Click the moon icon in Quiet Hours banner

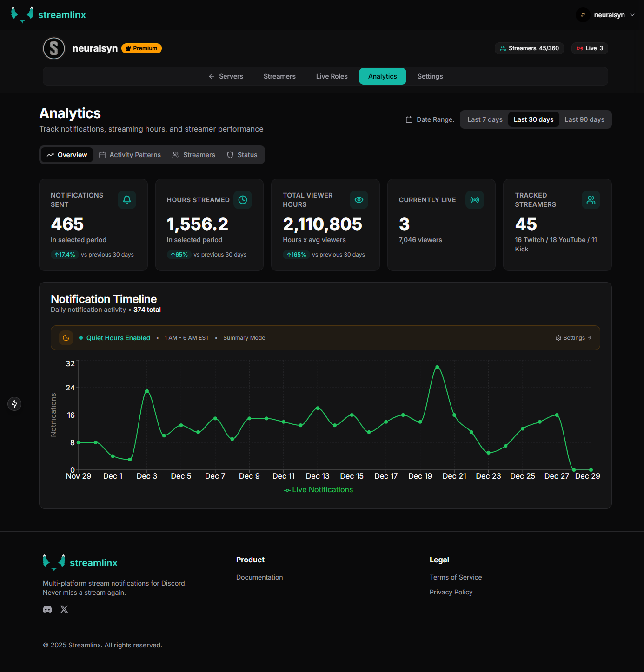[66, 338]
